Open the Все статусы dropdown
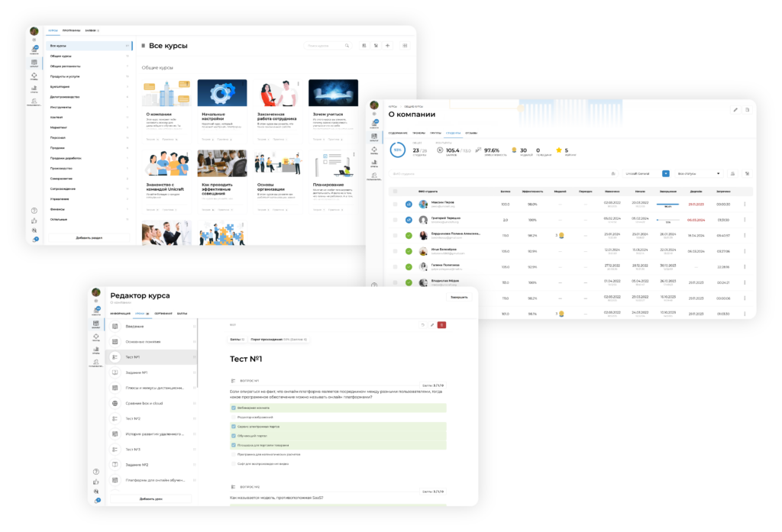 click(x=699, y=173)
